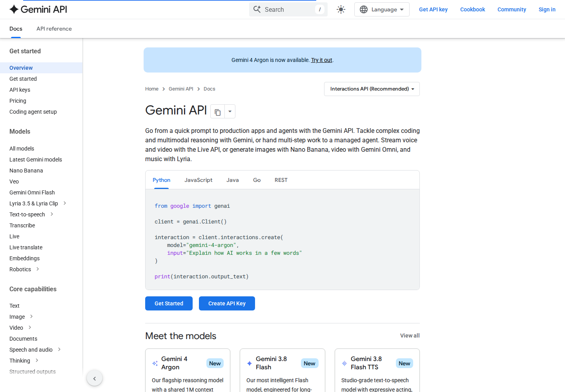Toggle the light/dark theme sun icon

(x=341, y=9)
